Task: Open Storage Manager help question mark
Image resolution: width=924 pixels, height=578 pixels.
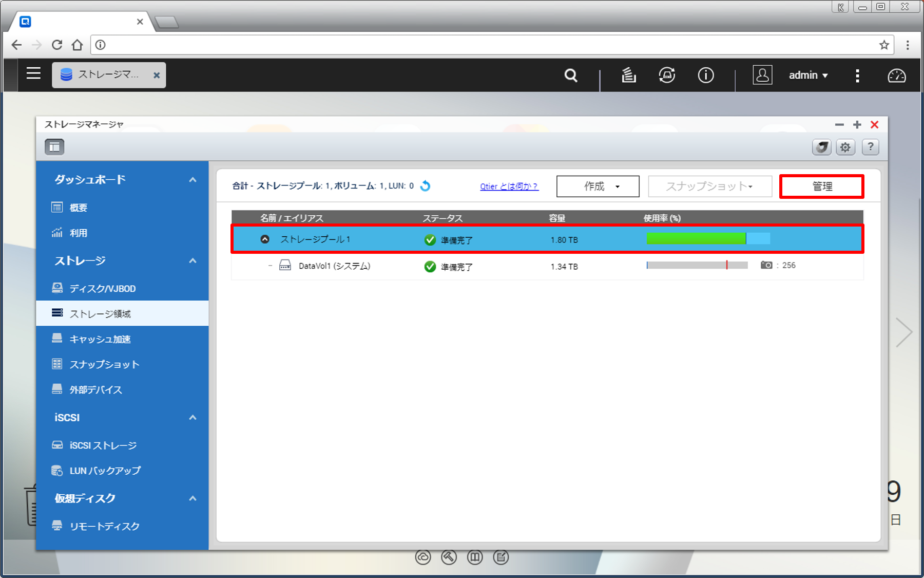Action: point(870,147)
